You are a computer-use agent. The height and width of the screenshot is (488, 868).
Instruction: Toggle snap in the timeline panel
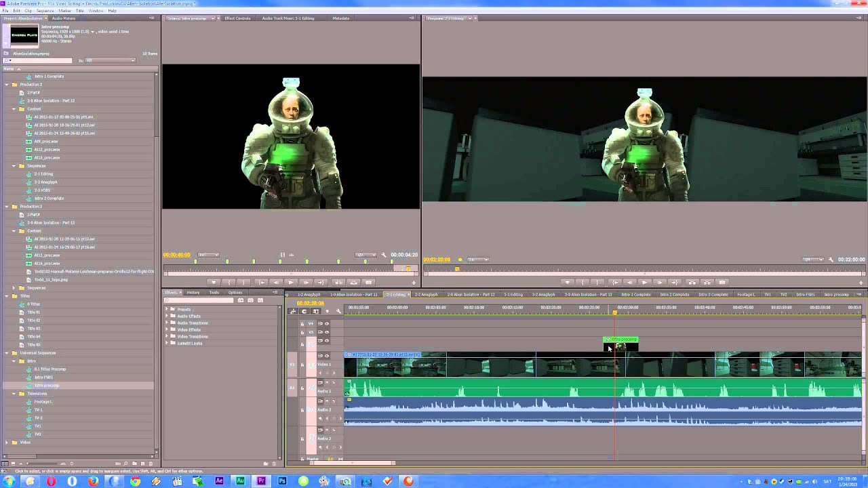[x=304, y=311]
